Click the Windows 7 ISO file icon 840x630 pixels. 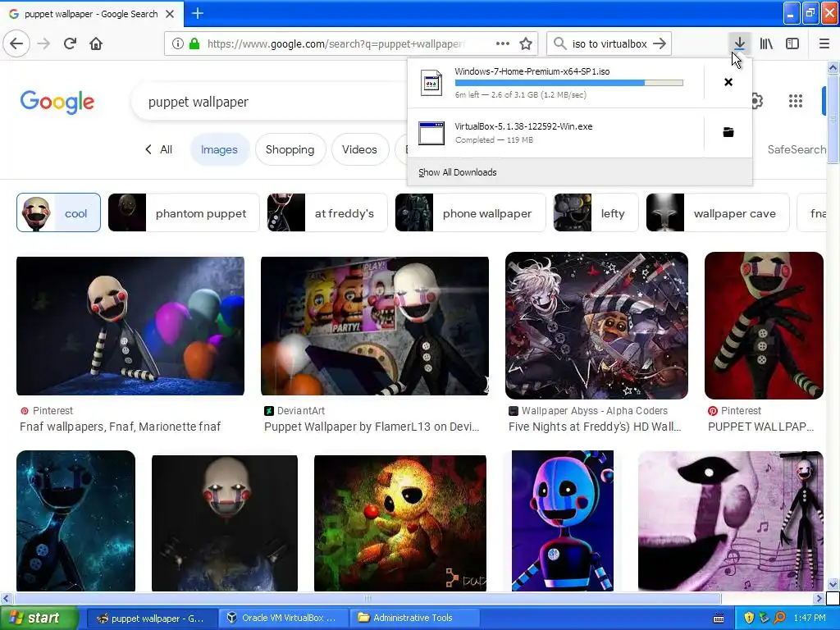[431, 83]
